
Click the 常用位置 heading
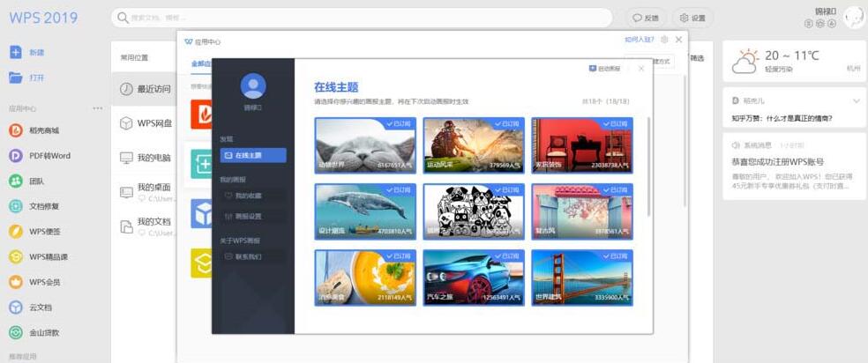click(134, 58)
